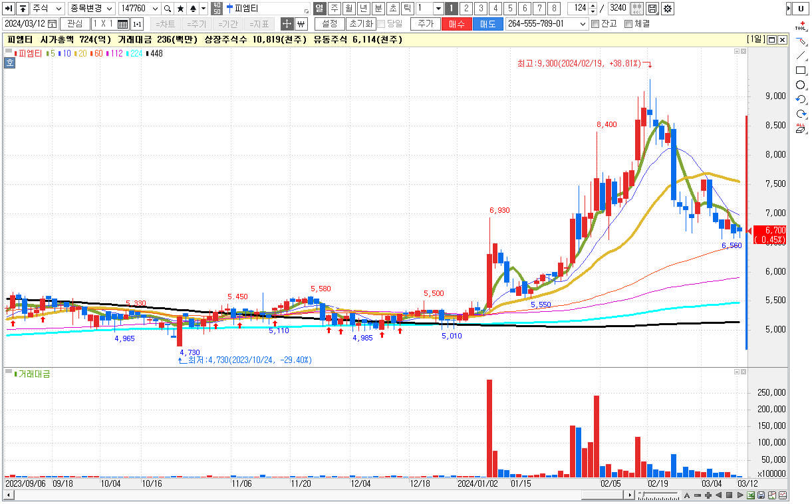Click the spade icon beside the star
Image resolution: width=812 pixels, height=504 pixels.
(x=193, y=9)
